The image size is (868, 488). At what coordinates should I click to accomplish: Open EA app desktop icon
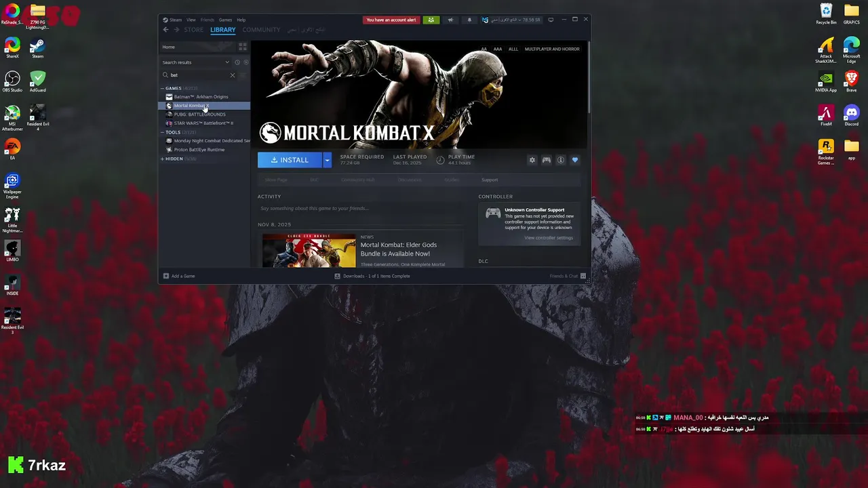tap(12, 149)
